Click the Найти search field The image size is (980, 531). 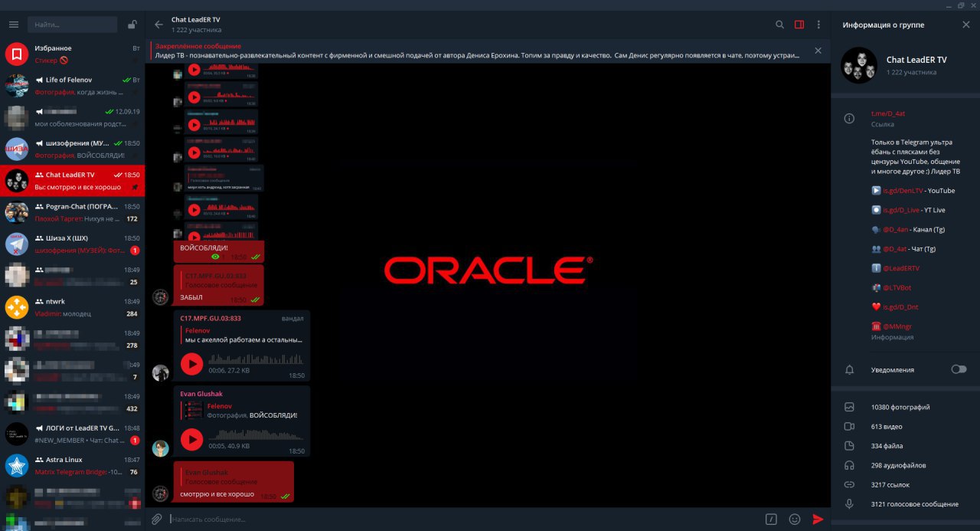click(73, 25)
